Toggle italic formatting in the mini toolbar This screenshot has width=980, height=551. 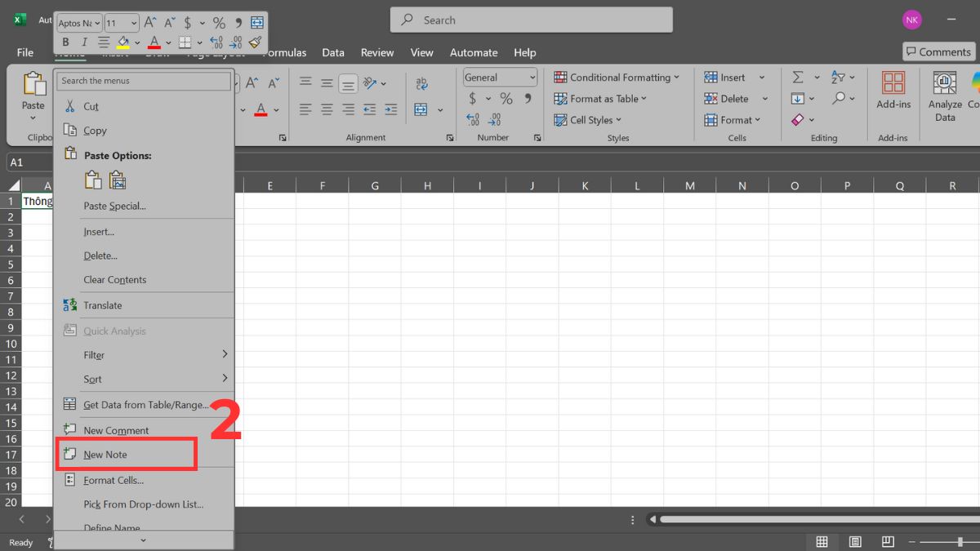pyautogui.click(x=85, y=42)
